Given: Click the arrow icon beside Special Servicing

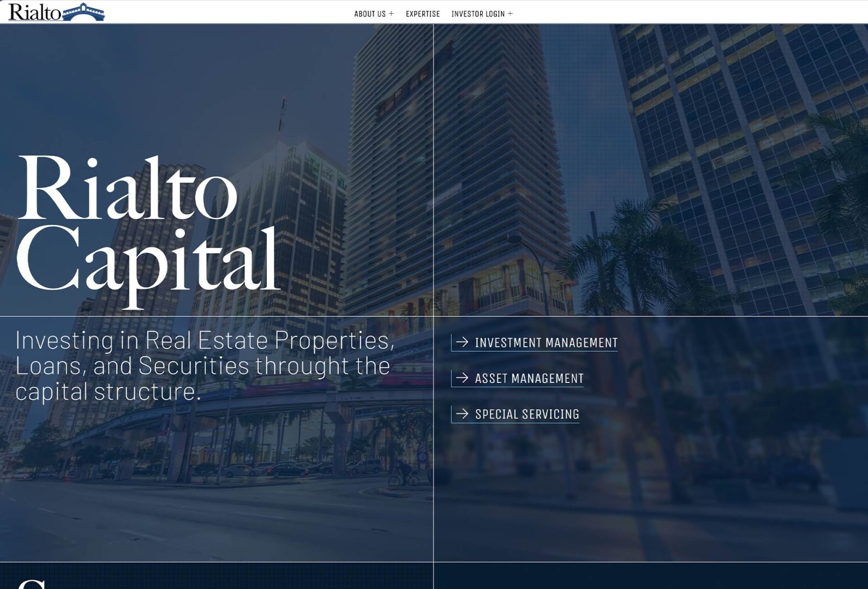Looking at the screenshot, I should 462,413.
